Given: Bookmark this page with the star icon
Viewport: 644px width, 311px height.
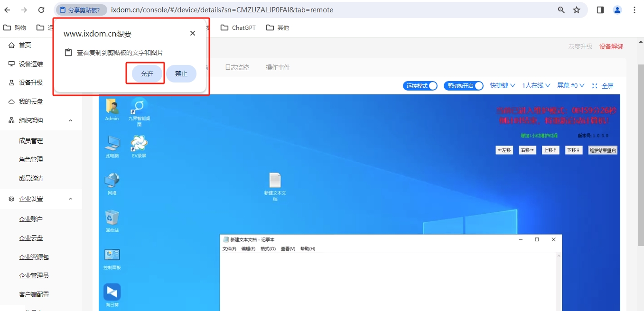Looking at the screenshot, I should click(x=577, y=10).
